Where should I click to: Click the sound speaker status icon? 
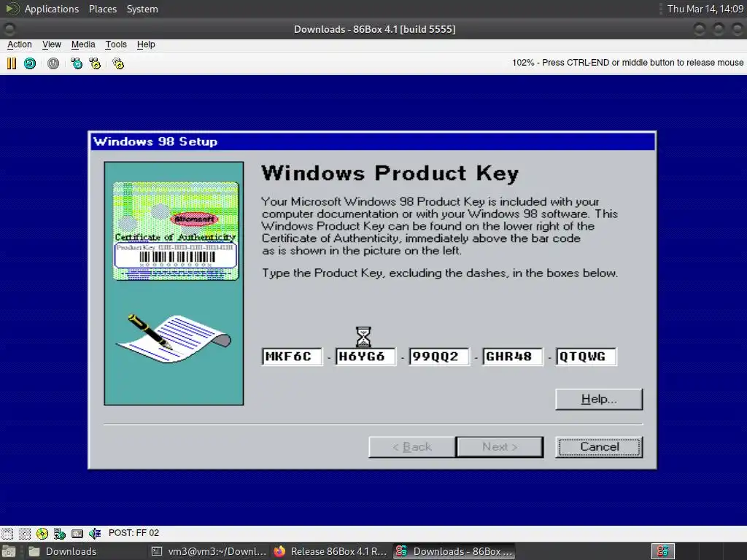[95, 533]
